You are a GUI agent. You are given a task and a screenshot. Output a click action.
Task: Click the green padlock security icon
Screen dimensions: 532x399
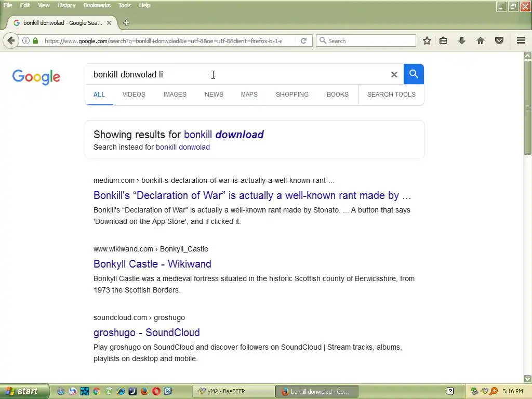[x=35, y=41]
